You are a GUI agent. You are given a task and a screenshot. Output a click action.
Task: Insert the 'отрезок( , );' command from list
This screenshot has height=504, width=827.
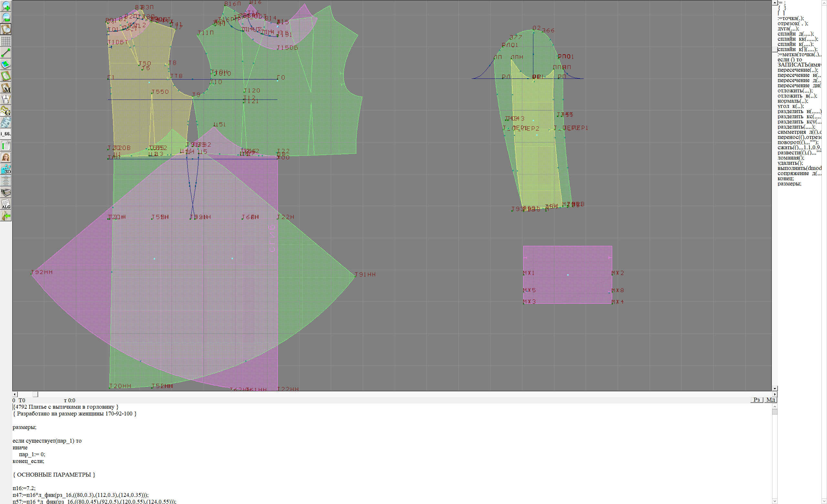point(792,24)
